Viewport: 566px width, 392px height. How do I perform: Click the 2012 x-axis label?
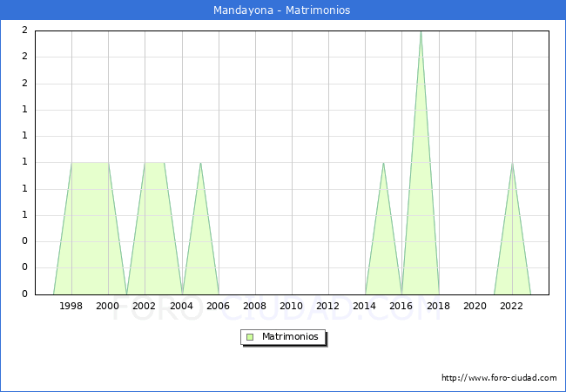[x=327, y=306]
